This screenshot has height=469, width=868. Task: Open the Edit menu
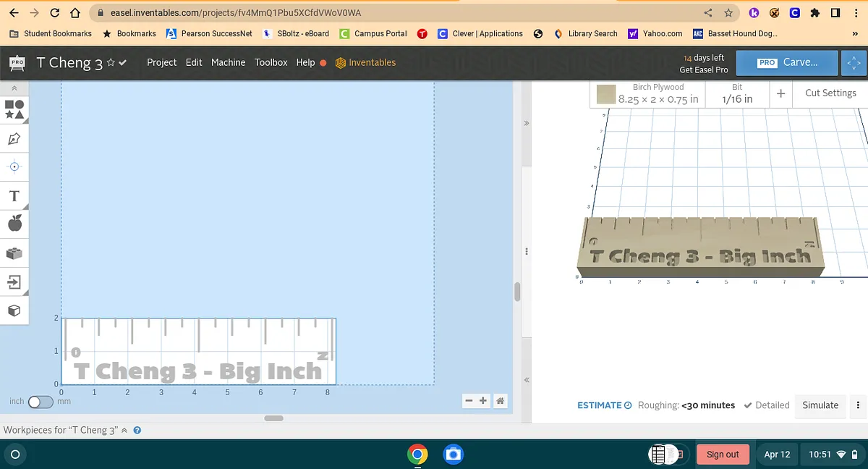pos(194,62)
